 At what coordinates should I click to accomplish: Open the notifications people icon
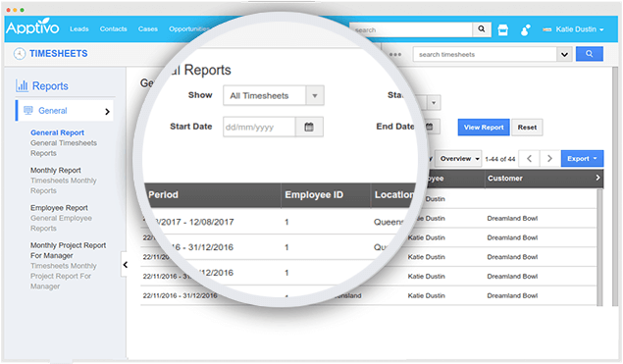point(525,29)
